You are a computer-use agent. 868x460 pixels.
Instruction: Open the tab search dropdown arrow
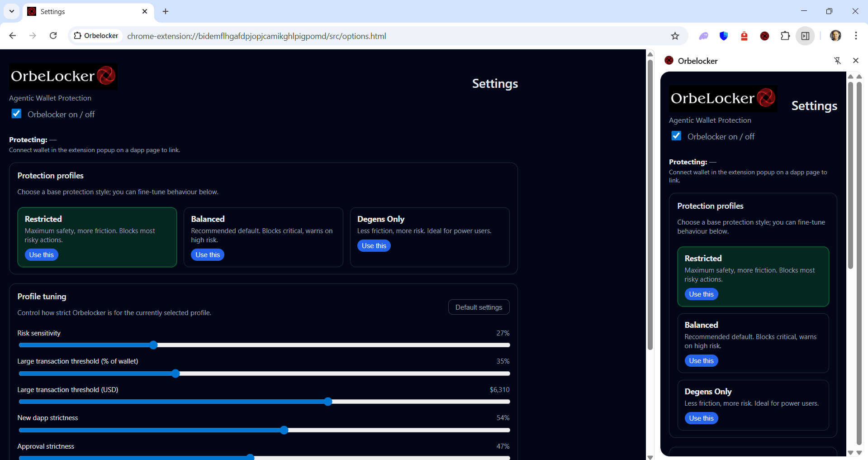[x=12, y=11]
